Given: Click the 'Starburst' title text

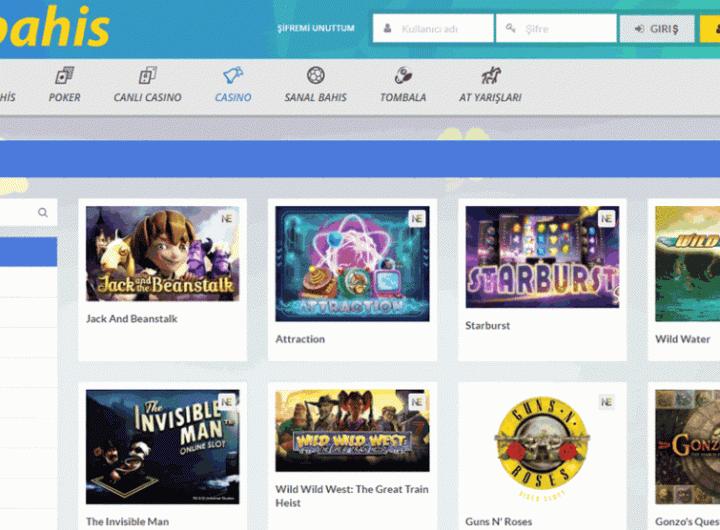Looking at the screenshot, I should [x=487, y=326].
